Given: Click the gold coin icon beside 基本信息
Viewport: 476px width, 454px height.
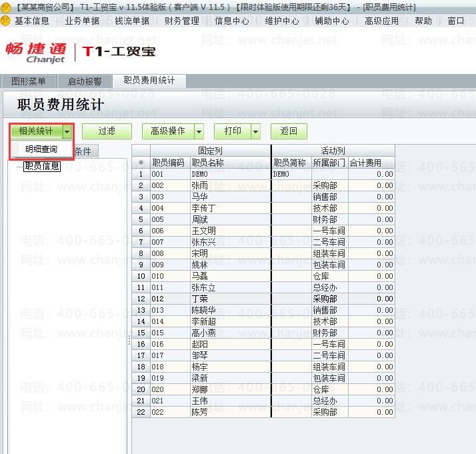Looking at the screenshot, I should click(5, 21).
